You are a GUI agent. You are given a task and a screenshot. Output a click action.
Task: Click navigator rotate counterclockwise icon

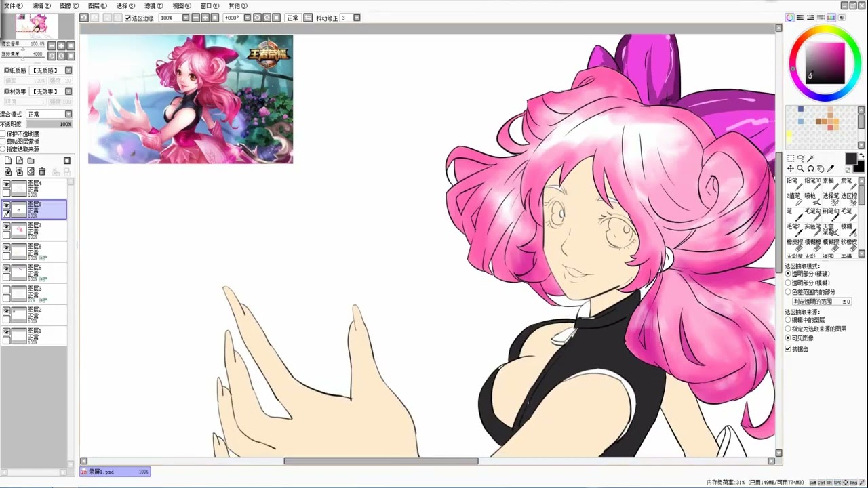(x=52, y=56)
